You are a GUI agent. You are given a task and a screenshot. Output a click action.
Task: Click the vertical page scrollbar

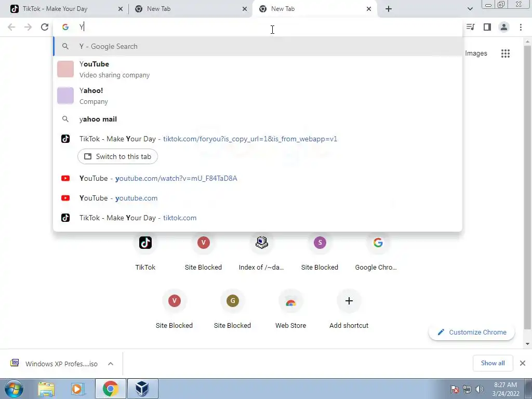click(527, 187)
